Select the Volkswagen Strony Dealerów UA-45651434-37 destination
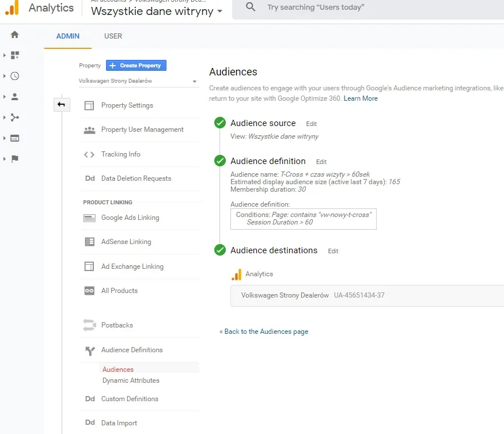This screenshot has height=434, width=504. [x=367, y=295]
